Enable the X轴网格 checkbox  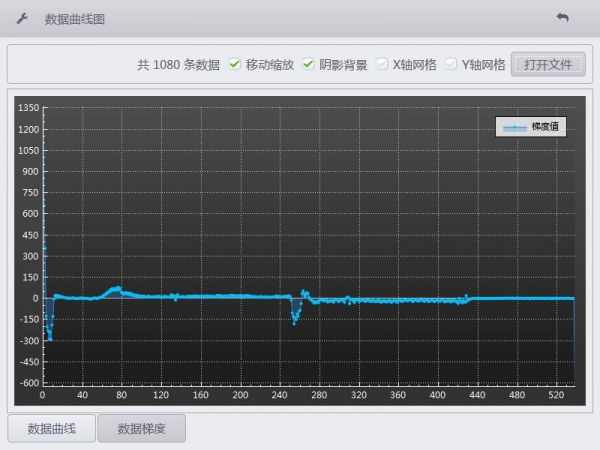(382, 64)
